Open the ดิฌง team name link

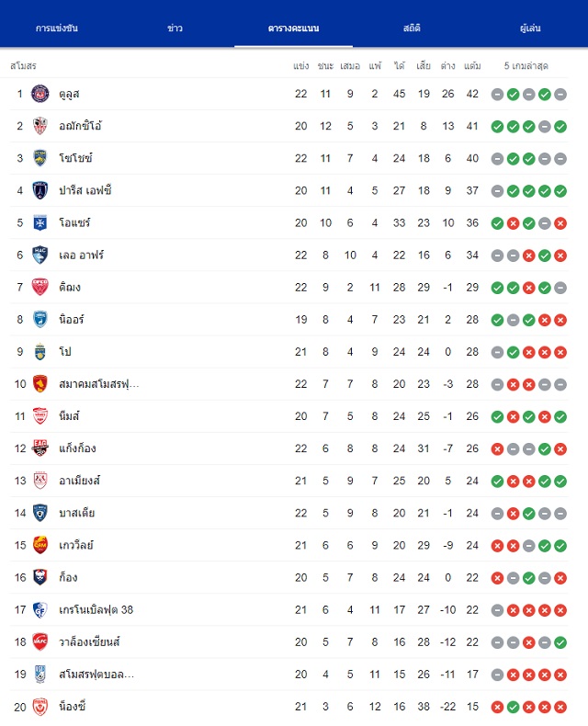click(x=70, y=288)
